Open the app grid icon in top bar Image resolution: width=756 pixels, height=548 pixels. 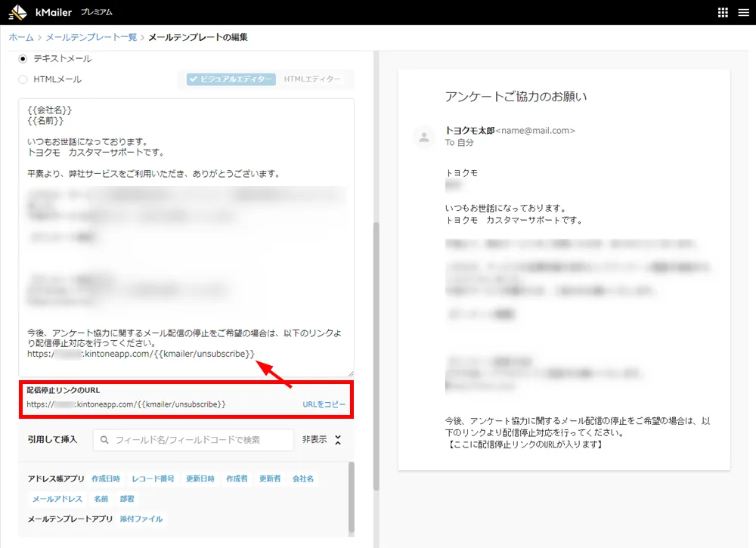click(723, 12)
